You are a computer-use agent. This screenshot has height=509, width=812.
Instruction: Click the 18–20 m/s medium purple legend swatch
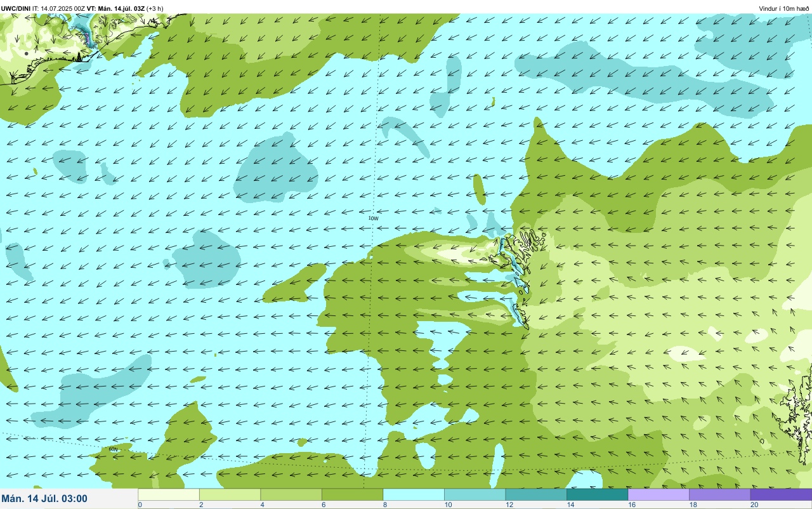[x=719, y=494]
